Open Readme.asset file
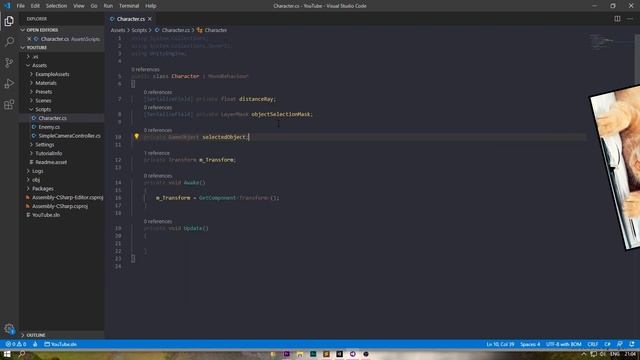The width and height of the screenshot is (640, 360). [51, 162]
